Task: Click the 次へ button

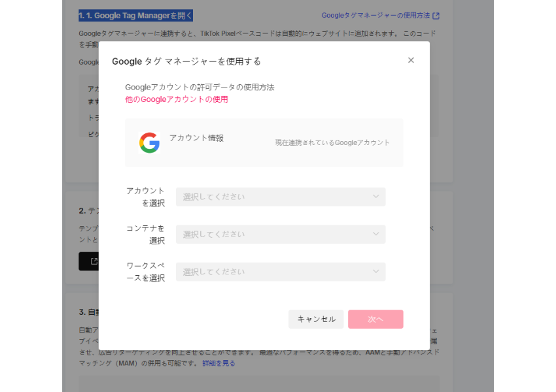Action: click(x=375, y=319)
